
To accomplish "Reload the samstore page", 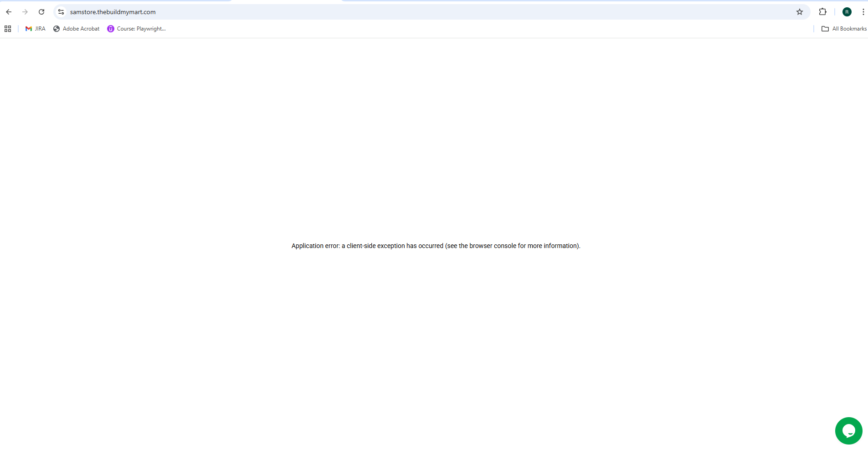I will [x=41, y=12].
